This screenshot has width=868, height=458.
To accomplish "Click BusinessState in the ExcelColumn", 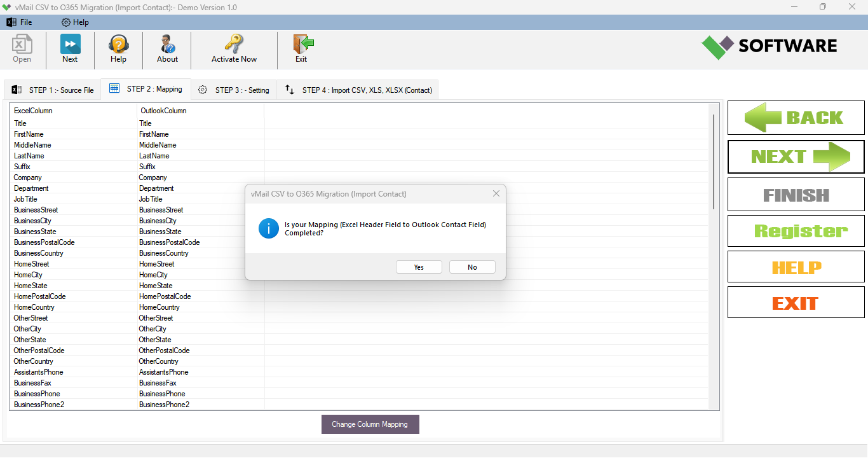I will [x=35, y=232].
